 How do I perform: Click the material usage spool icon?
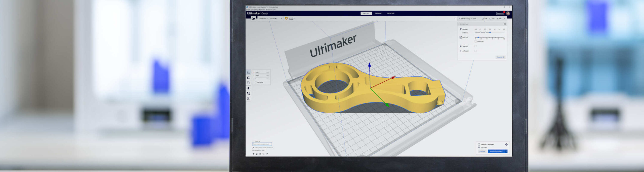pos(479,148)
